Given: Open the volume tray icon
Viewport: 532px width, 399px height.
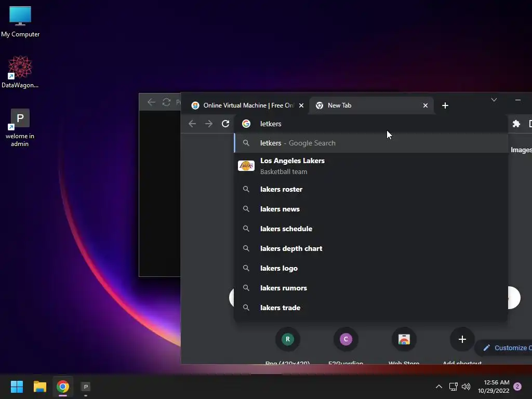Looking at the screenshot, I should tap(466, 387).
